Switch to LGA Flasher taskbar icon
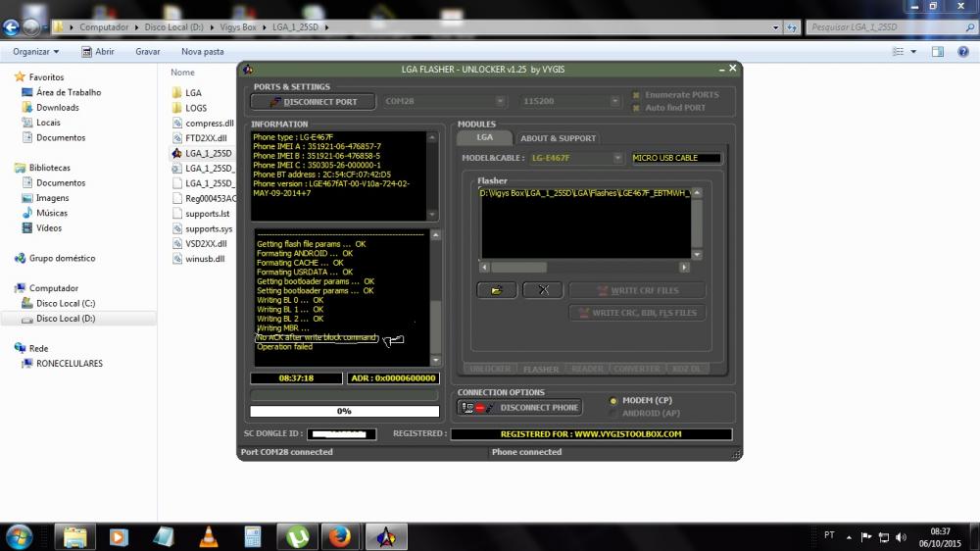Image resolution: width=980 pixels, height=551 pixels. [386, 536]
